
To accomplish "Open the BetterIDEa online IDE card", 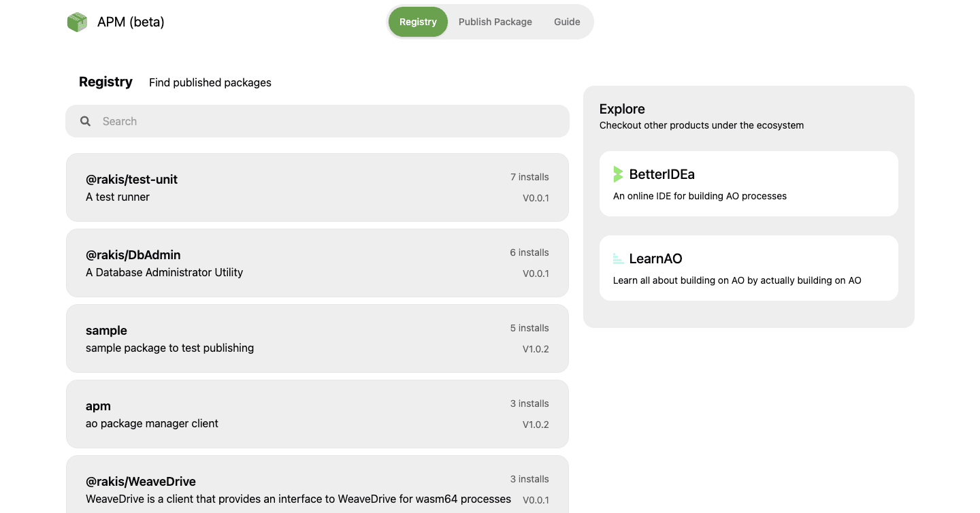I will tap(749, 184).
